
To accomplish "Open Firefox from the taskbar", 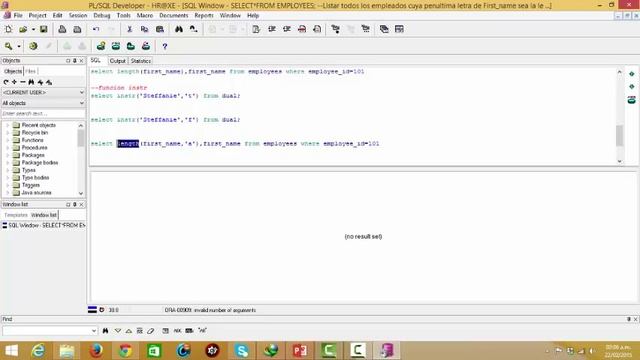I will click(x=96, y=351).
